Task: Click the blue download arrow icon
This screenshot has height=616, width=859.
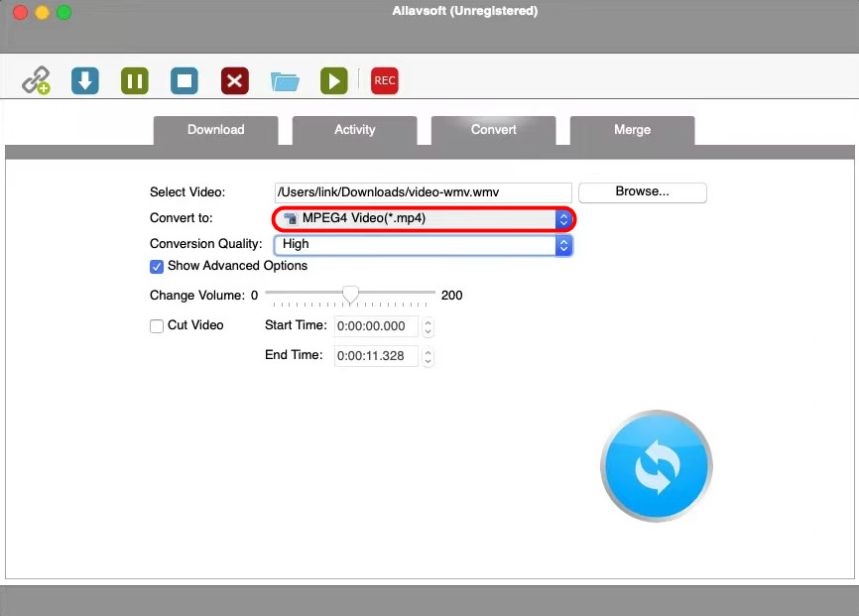Action: [85, 80]
